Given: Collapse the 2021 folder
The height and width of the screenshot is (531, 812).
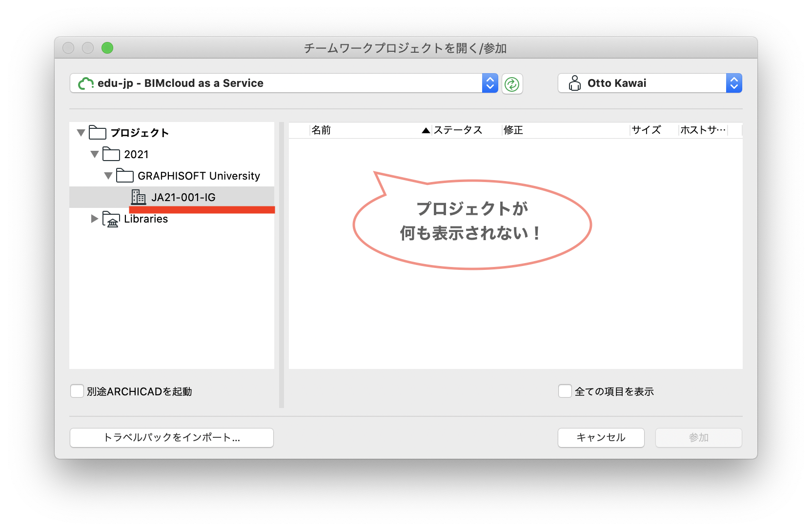Looking at the screenshot, I should pyautogui.click(x=95, y=154).
